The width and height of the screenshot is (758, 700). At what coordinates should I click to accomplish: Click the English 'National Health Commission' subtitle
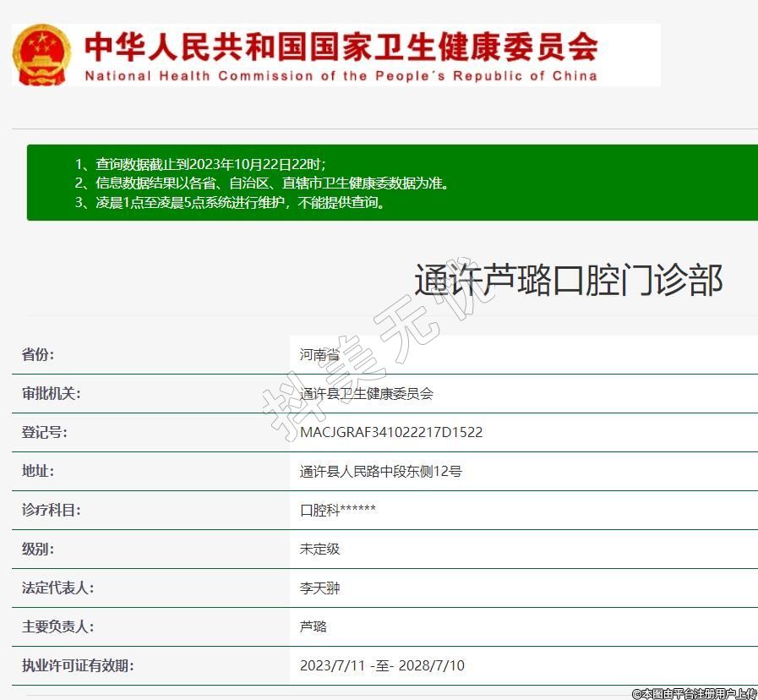point(341,76)
